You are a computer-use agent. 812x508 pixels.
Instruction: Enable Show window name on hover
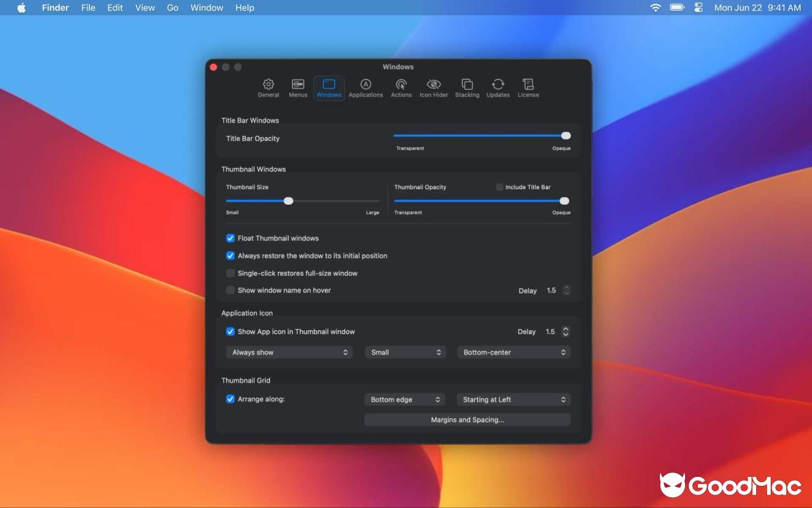[x=230, y=290]
